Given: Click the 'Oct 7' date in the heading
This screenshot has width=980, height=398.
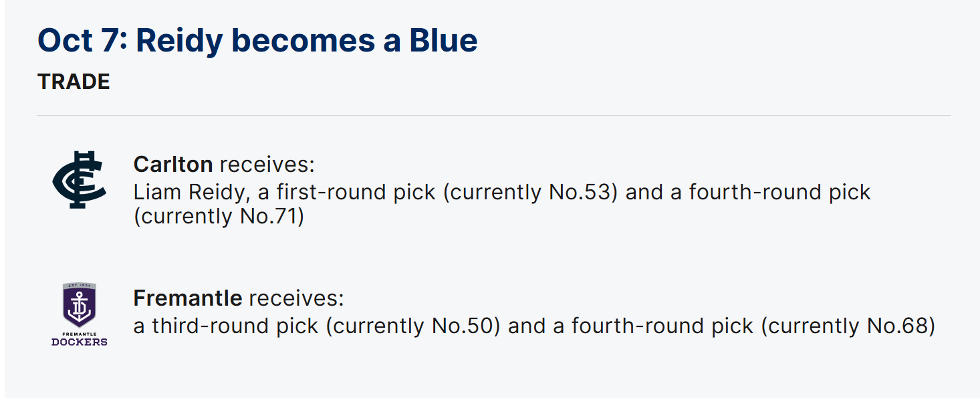Looking at the screenshot, I should coord(80,40).
